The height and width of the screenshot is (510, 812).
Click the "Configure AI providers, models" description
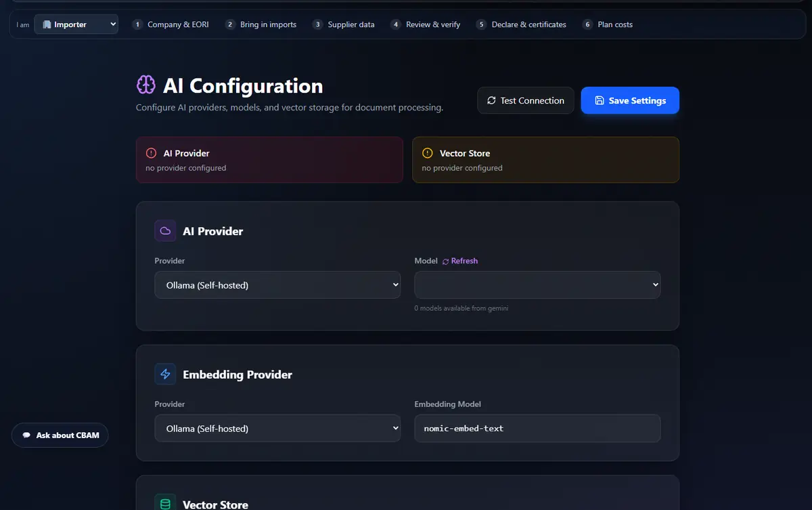[290, 108]
